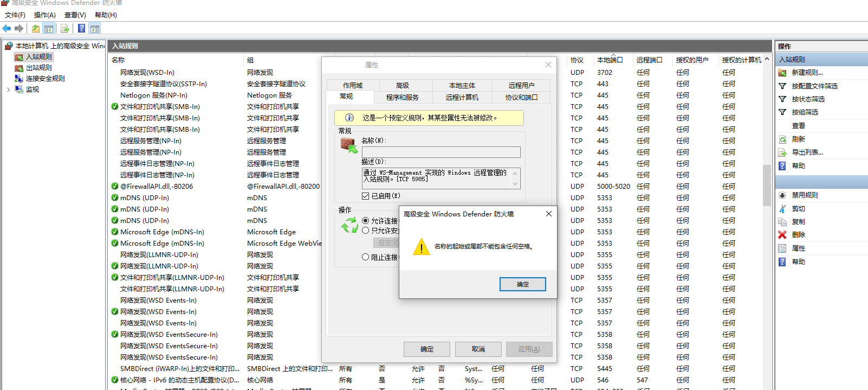The width and height of the screenshot is (868, 390).
Task: Click 取消 in the 属性 dialog
Action: [x=478, y=349]
